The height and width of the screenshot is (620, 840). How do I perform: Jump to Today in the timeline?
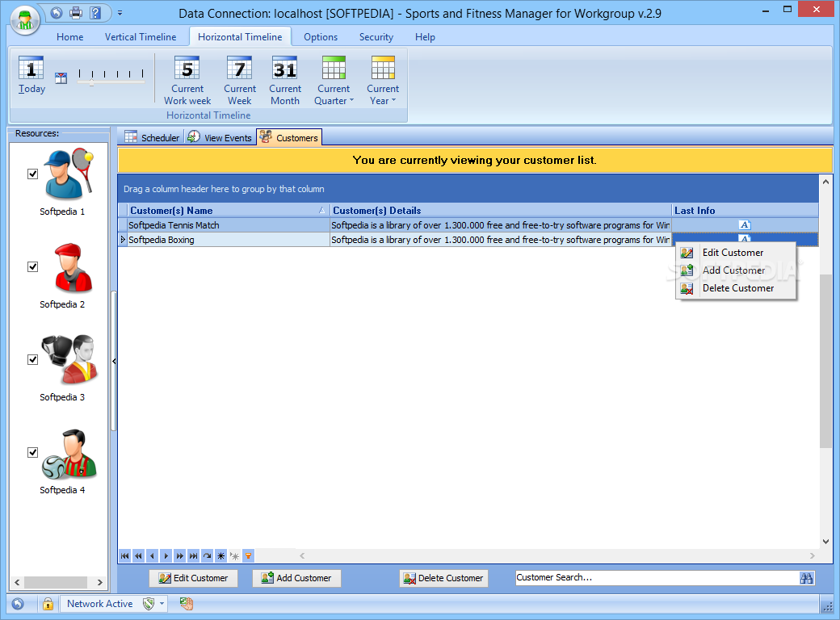(x=31, y=76)
